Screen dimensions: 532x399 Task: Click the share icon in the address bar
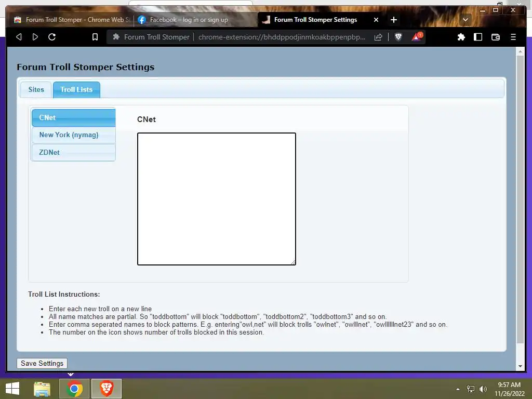[378, 37]
